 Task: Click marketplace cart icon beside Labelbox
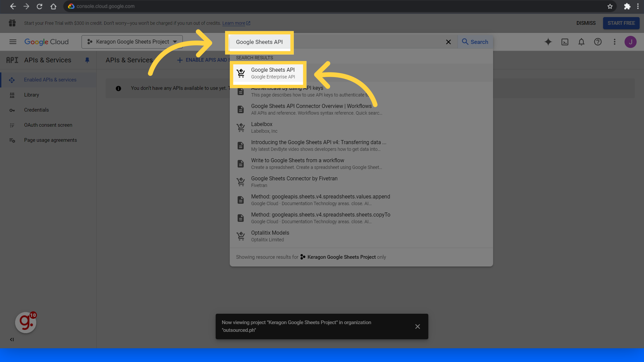(241, 127)
